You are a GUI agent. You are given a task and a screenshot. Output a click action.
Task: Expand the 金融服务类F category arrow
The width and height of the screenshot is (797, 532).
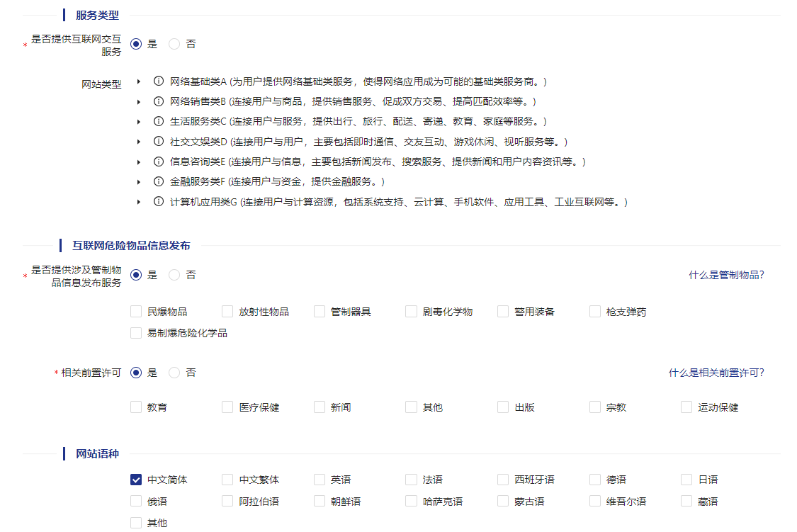[139, 181]
